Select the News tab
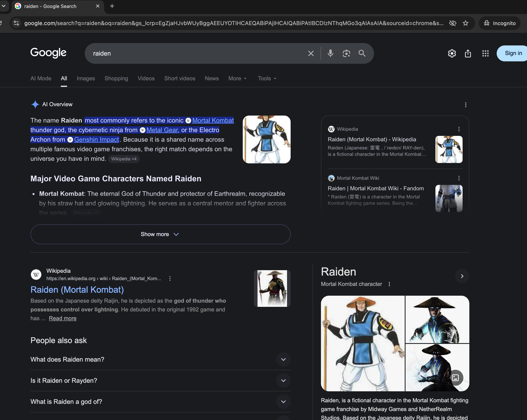 click(212, 79)
